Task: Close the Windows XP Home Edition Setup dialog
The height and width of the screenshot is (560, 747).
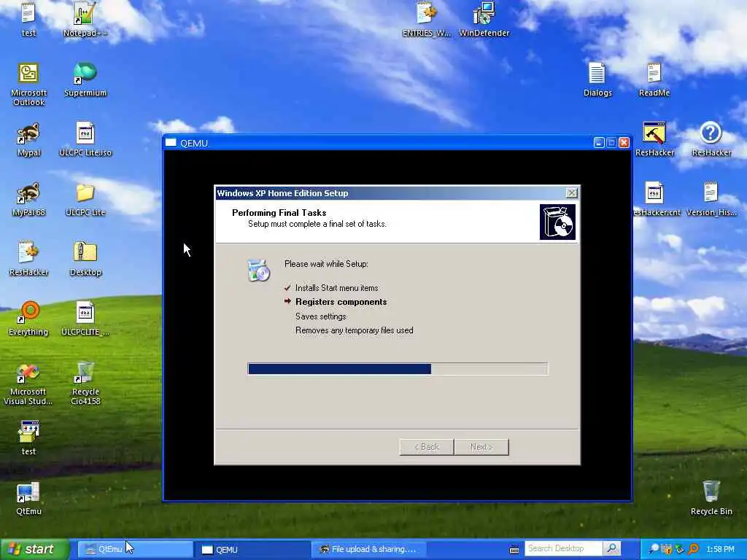Action: [x=572, y=192]
